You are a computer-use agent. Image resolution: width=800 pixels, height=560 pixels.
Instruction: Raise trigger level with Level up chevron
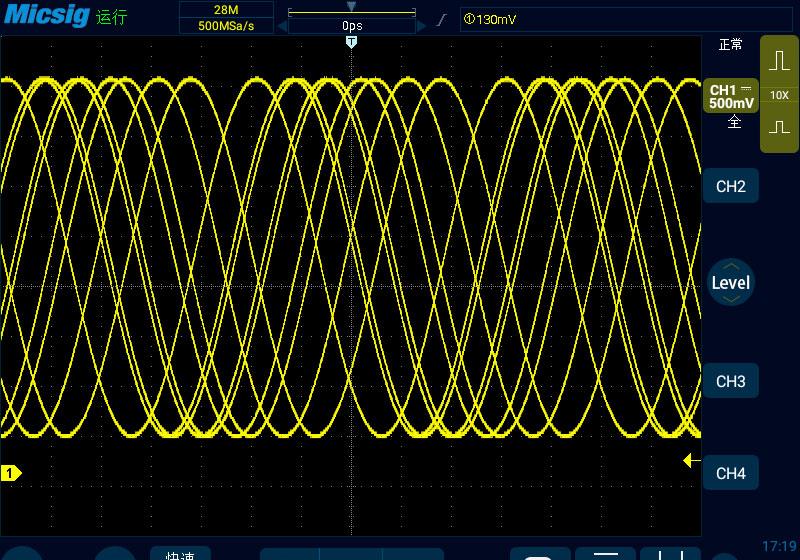pyautogui.click(x=731, y=266)
